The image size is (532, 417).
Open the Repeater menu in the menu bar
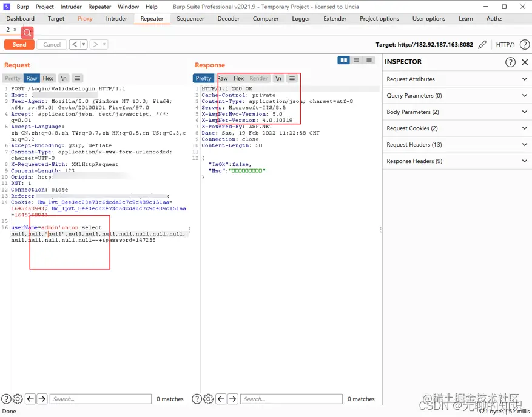coord(99,7)
